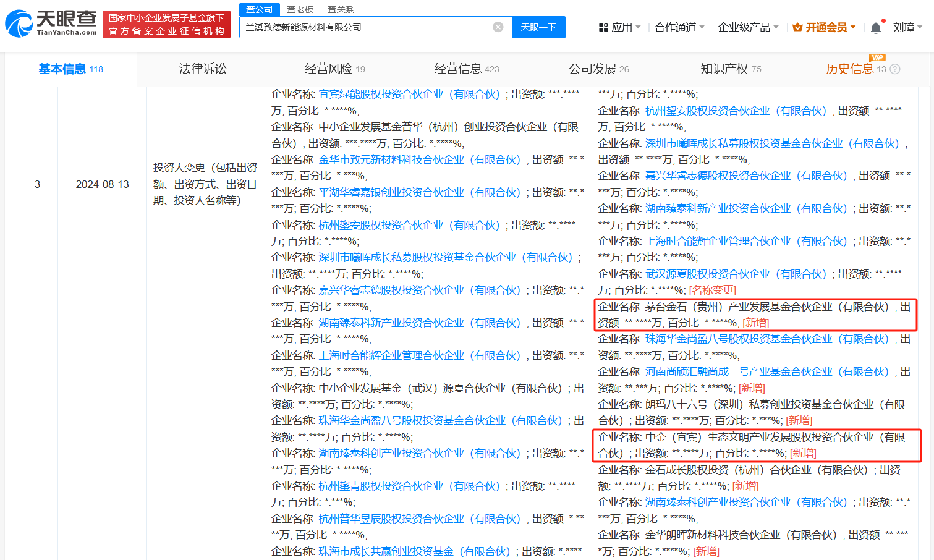Open 宜宾绿能股权投资合伙企业 company link
Image resolution: width=934 pixels, height=560 pixels.
coord(409,95)
